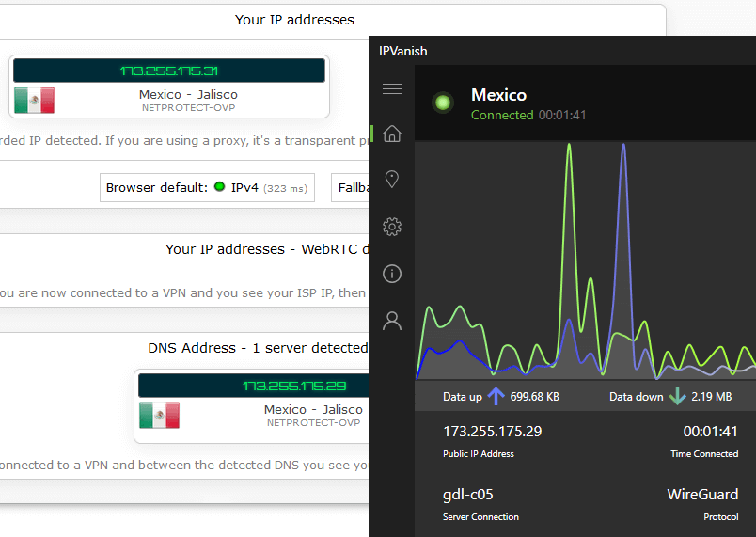
Task: Click the DNS Address server detected heading
Action: click(x=258, y=348)
